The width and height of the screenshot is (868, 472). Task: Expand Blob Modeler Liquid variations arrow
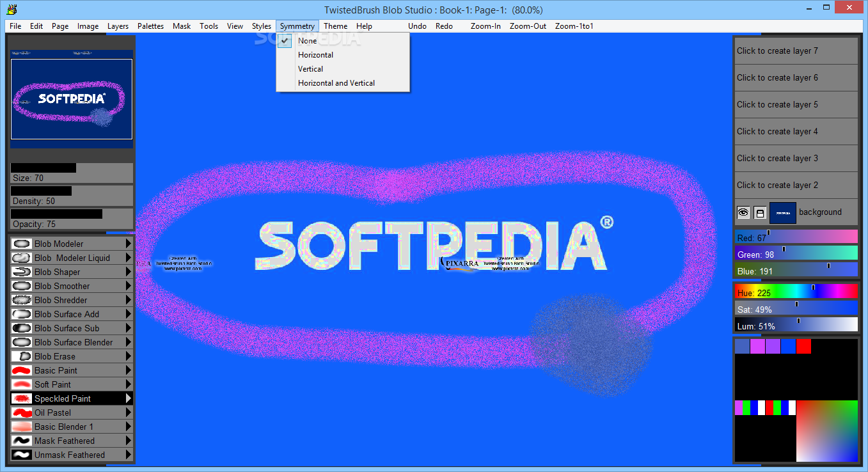coord(128,258)
